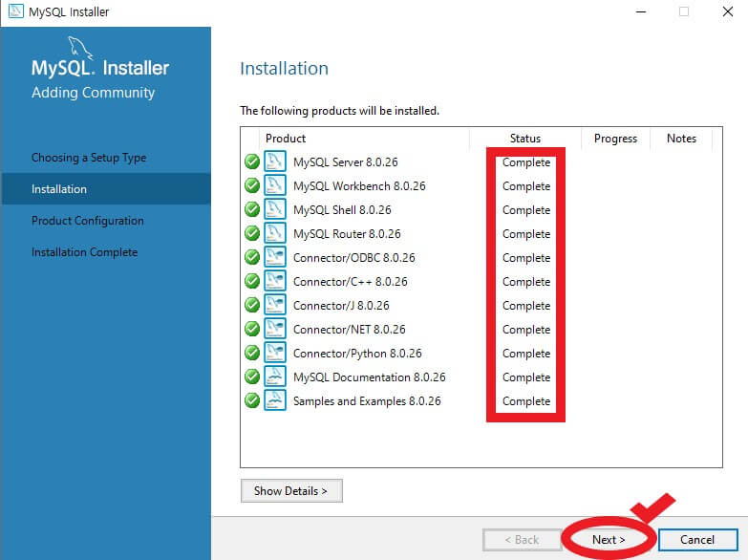Click Complete status of Connector/ODBC
The height and width of the screenshot is (560, 748).
click(x=526, y=258)
